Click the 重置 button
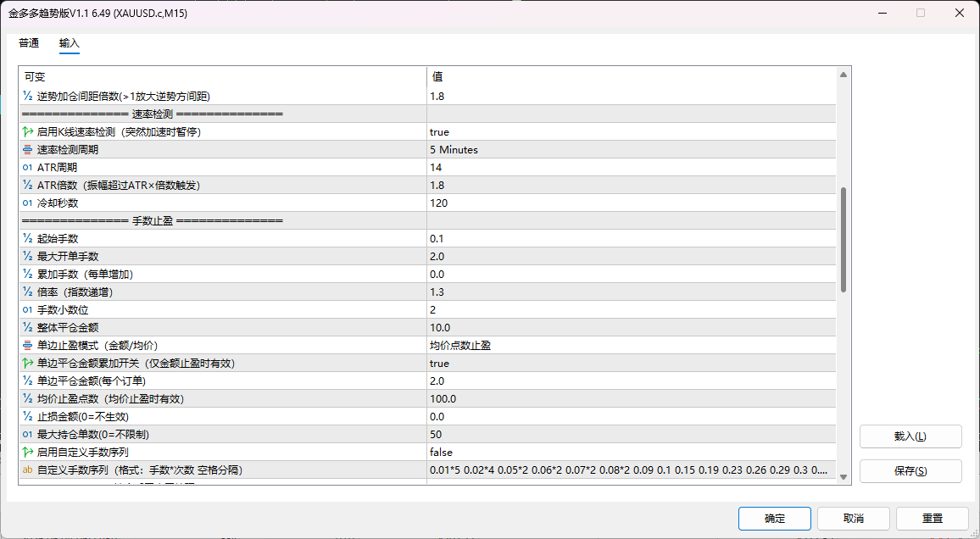 coord(932,519)
